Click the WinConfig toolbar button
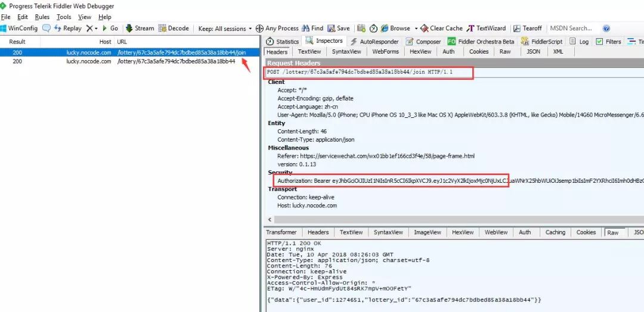Image resolution: width=644 pixels, height=312 pixels. (x=19, y=29)
